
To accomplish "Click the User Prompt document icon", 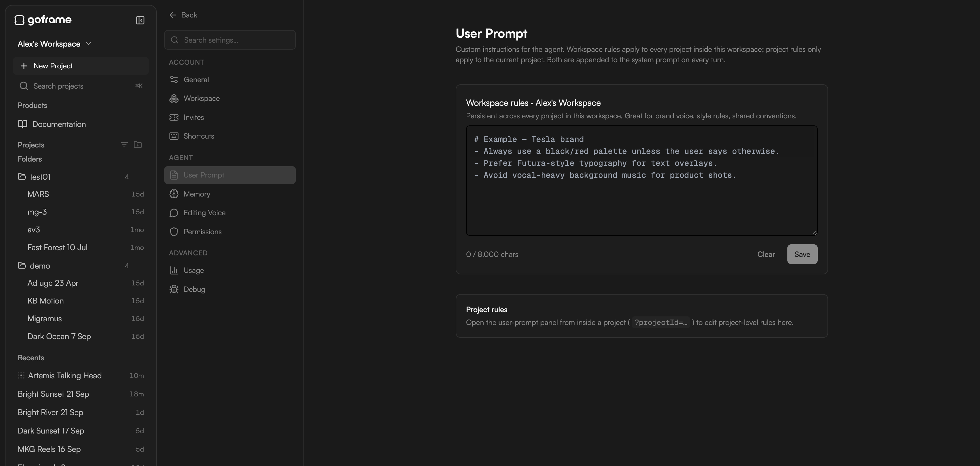I will [x=174, y=175].
